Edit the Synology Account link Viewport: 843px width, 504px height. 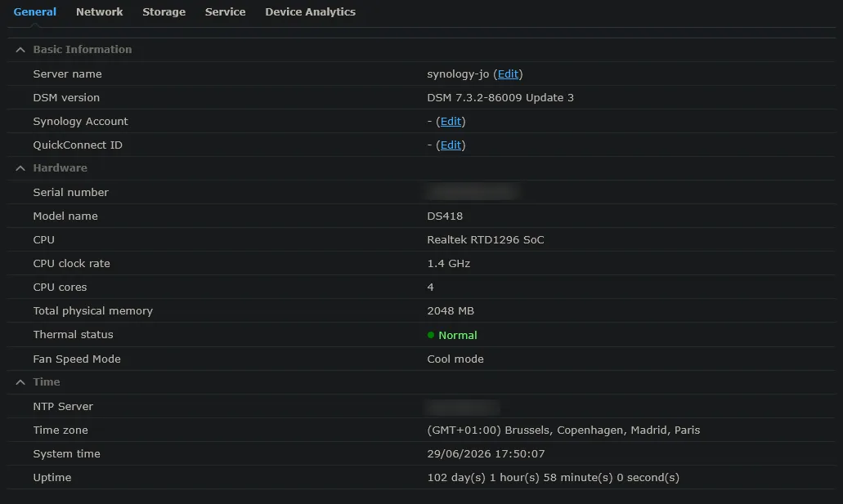(x=451, y=122)
